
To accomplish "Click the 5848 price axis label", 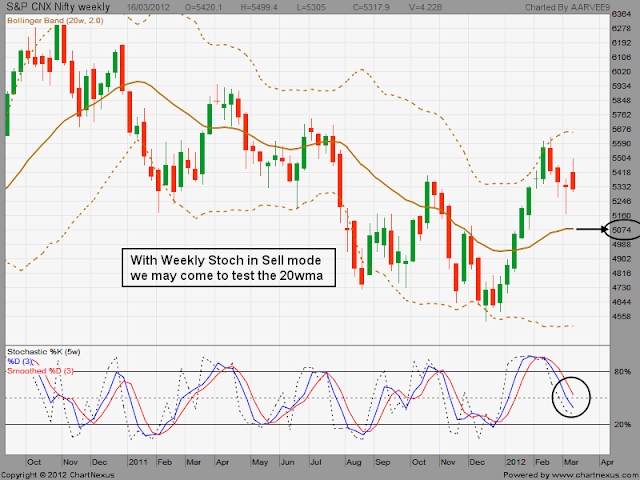I will pos(621,100).
